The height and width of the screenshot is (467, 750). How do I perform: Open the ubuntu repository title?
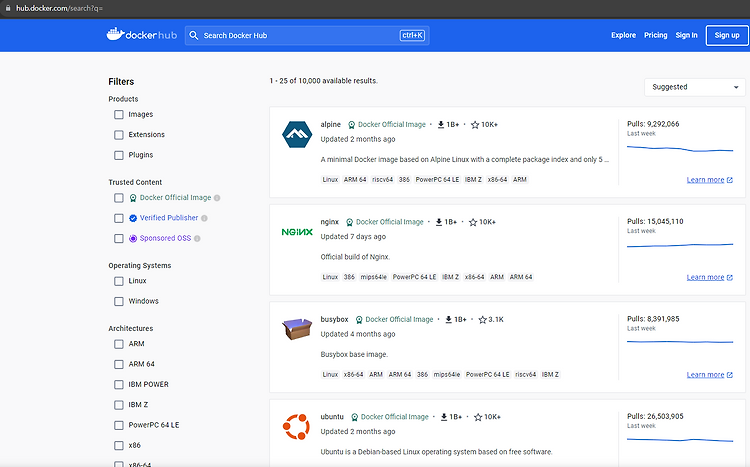332,417
